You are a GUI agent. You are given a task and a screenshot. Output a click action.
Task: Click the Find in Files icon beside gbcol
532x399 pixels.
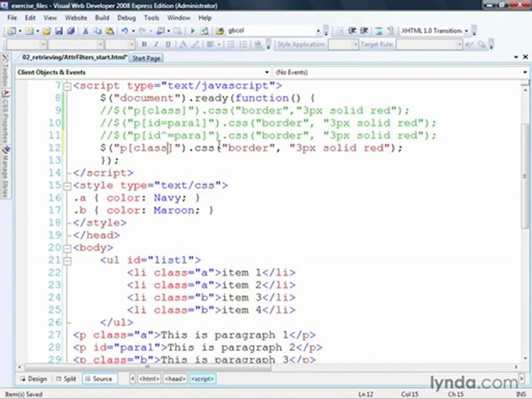click(x=219, y=31)
